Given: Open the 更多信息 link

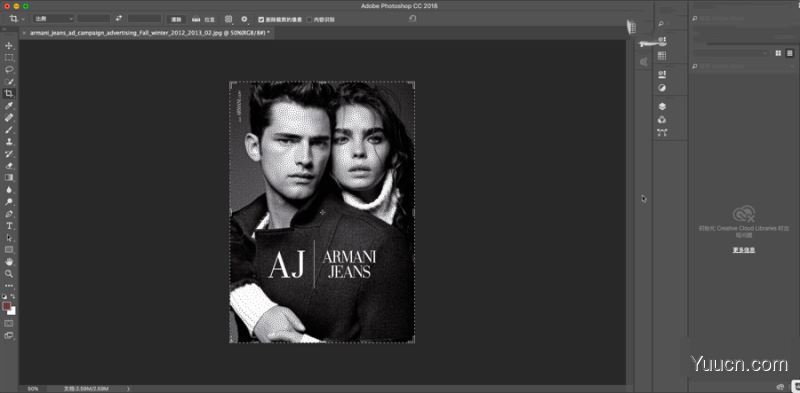Looking at the screenshot, I should (x=743, y=250).
